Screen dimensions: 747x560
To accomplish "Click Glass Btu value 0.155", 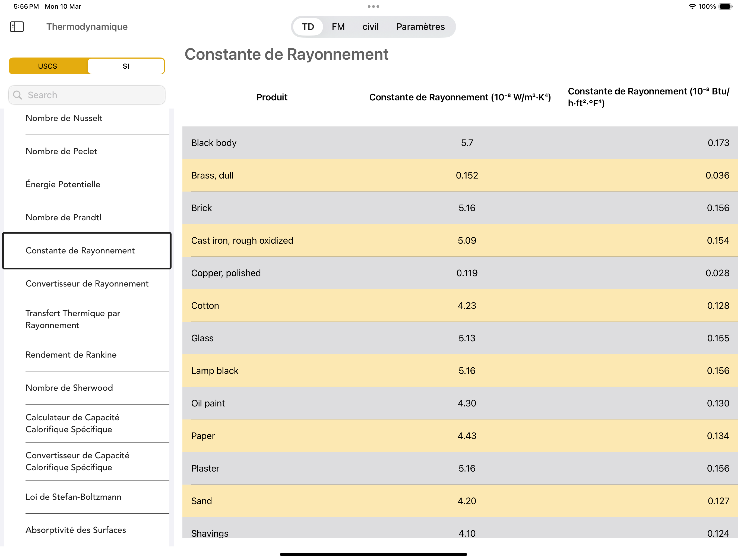I will 718,338.
